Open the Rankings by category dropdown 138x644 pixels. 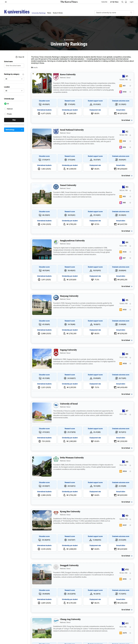pos(14,79)
